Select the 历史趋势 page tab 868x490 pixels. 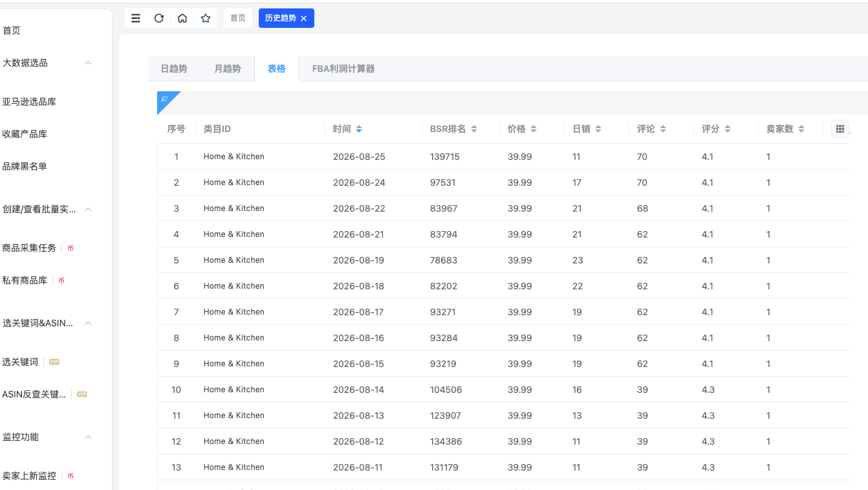(x=281, y=18)
